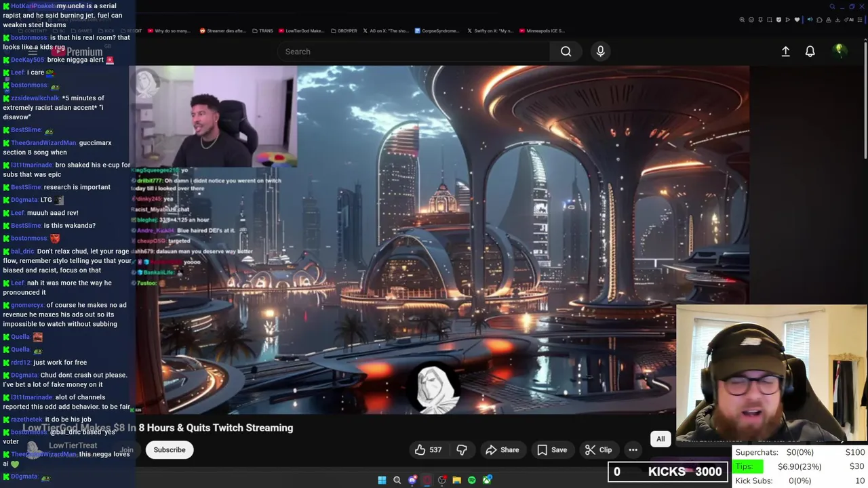Open 'AG on X' bookmark
Image resolution: width=868 pixels, height=488 pixels.
coord(386,30)
